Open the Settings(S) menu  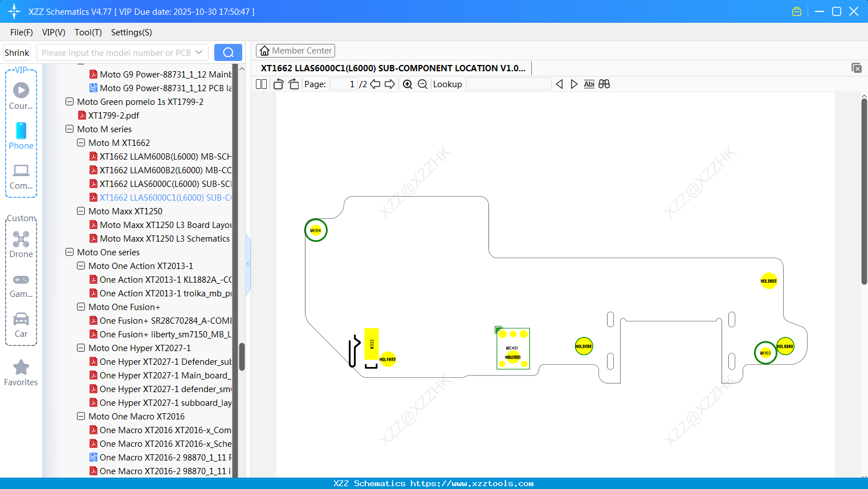pyautogui.click(x=132, y=32)
